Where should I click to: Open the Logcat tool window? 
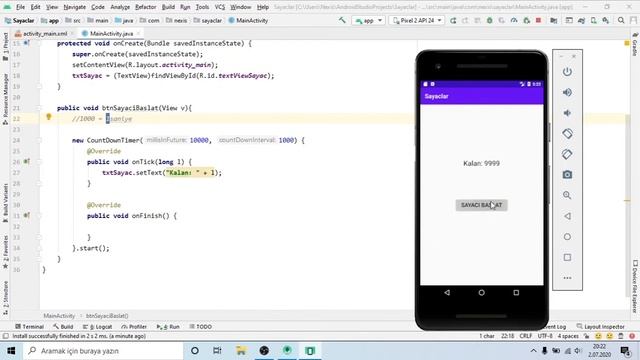[98, 327]
